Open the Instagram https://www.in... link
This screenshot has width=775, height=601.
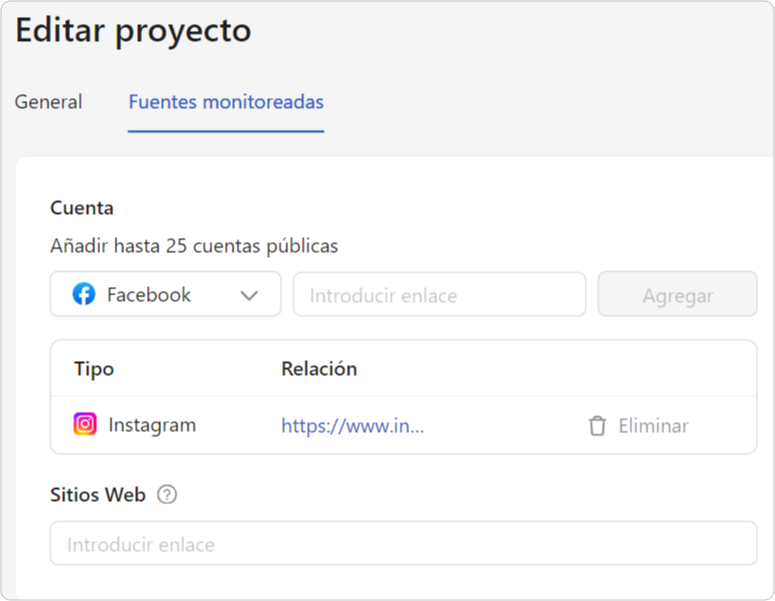tap(352, 426)
